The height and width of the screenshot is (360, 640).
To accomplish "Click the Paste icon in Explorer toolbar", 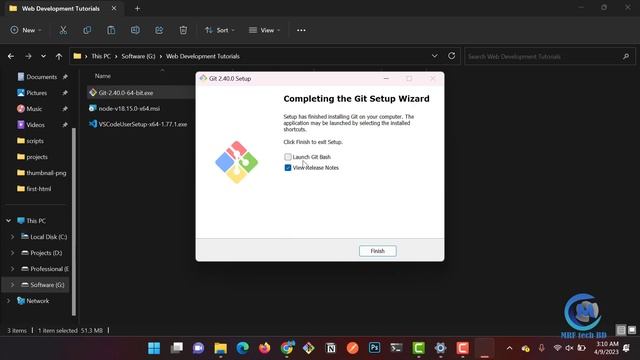I will point(111,30).
